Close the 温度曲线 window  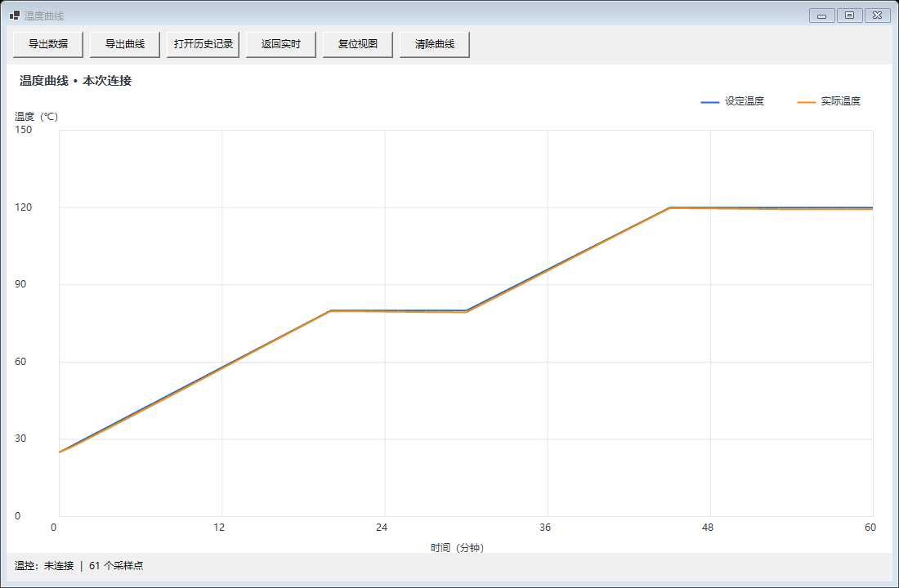click(877, 16)
